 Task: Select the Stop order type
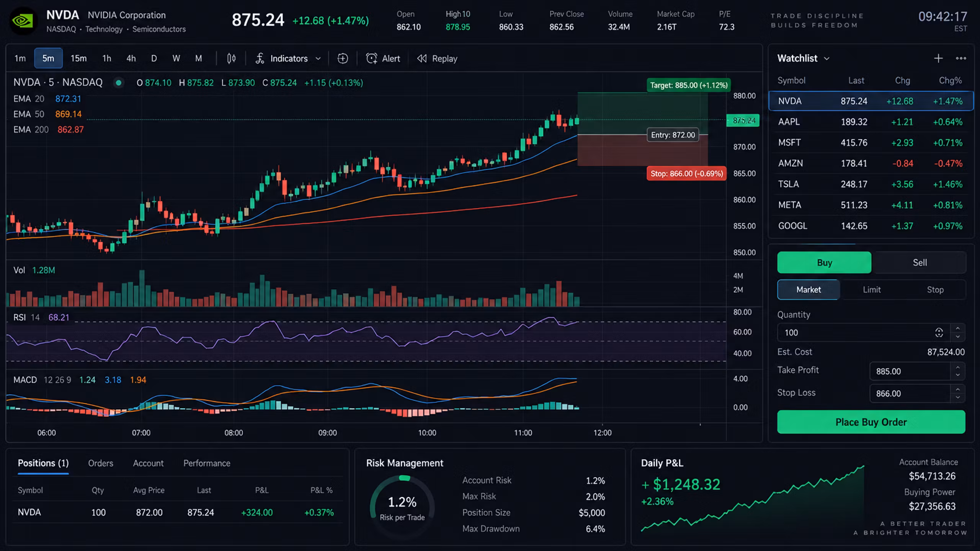(935, 290)
